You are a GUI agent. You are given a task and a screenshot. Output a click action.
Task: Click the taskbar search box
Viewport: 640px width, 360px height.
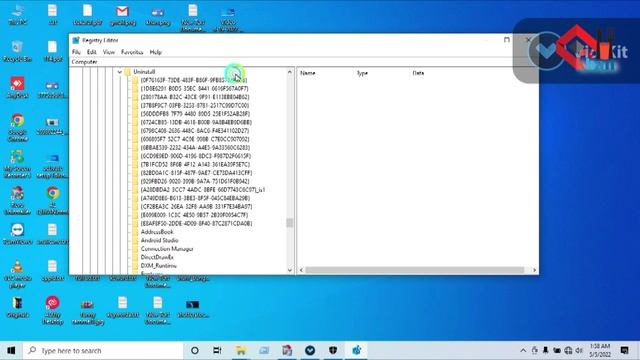pos(103,350)
